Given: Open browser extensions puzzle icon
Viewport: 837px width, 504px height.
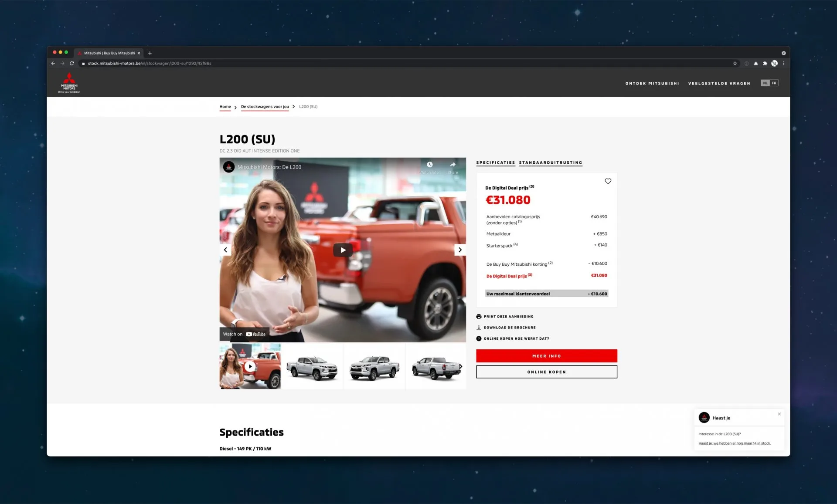Looking at the screenshot, I should pyautogui.click(x=765, y=63).
